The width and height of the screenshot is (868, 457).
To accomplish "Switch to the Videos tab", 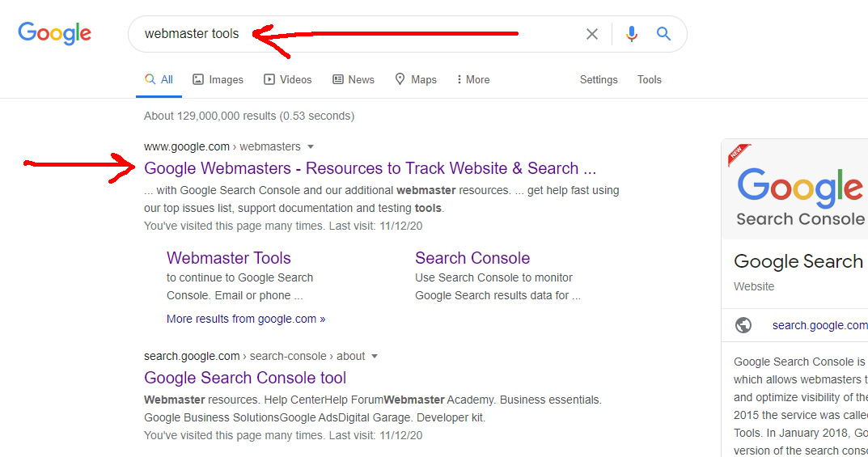I will [x=287, y=79].
